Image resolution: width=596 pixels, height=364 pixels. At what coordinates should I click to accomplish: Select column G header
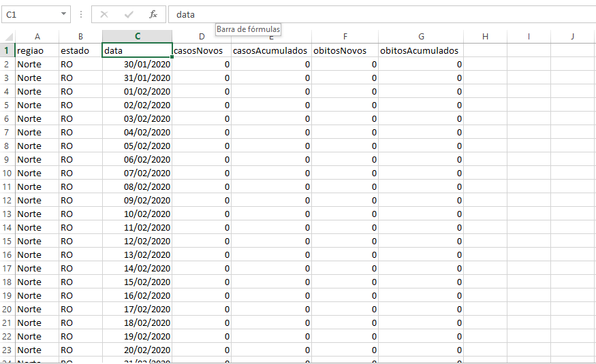421,37
